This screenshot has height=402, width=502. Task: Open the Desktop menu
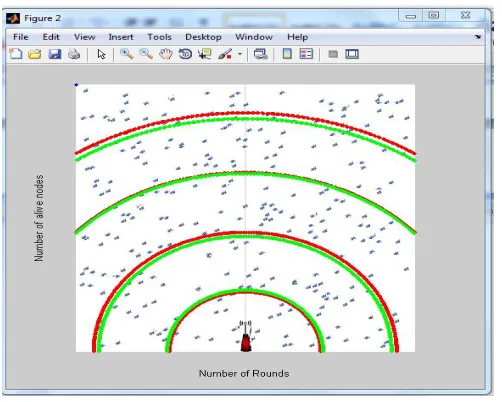(203, 37)
